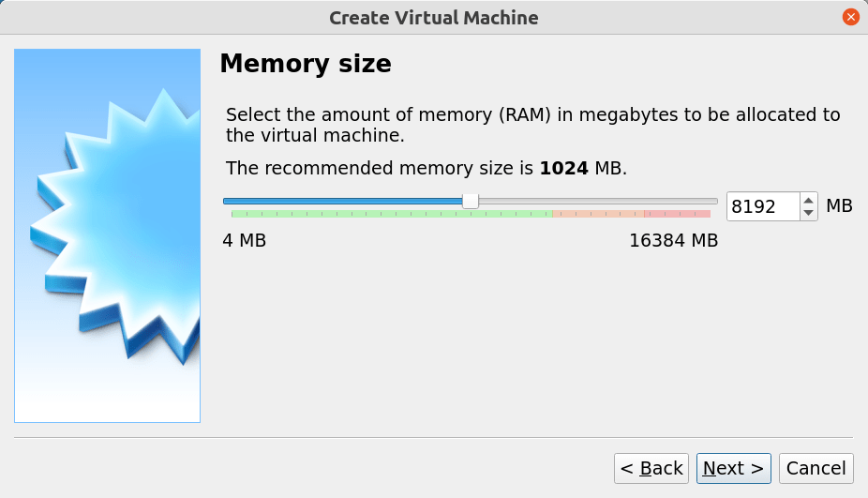
Task: Click the green zone of the memory scale
Action: point(392,214)
